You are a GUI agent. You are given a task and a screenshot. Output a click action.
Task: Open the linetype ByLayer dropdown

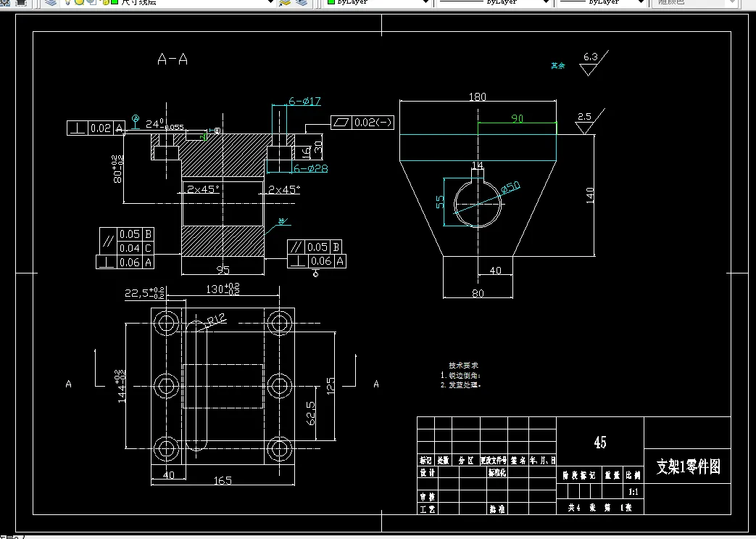pos(545,2)
